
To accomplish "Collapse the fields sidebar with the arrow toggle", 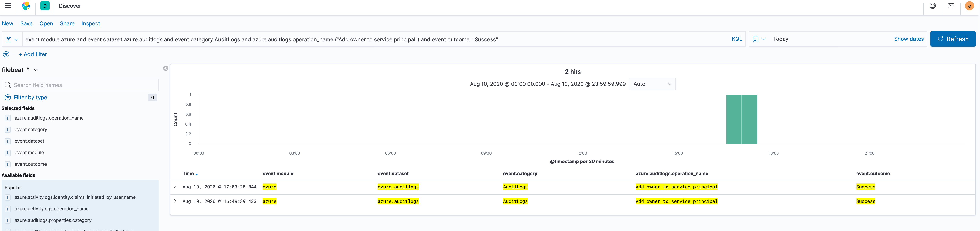I will pyautogui.click(x=166, y=68).
